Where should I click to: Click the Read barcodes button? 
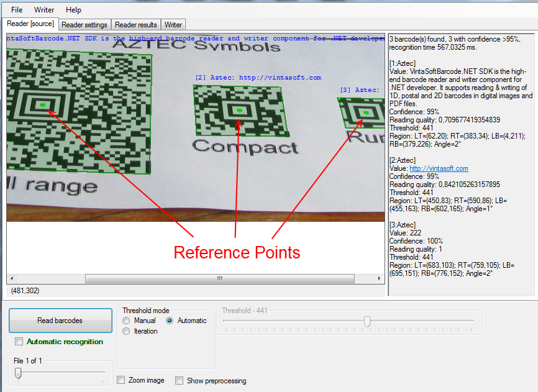click(60, 321)
